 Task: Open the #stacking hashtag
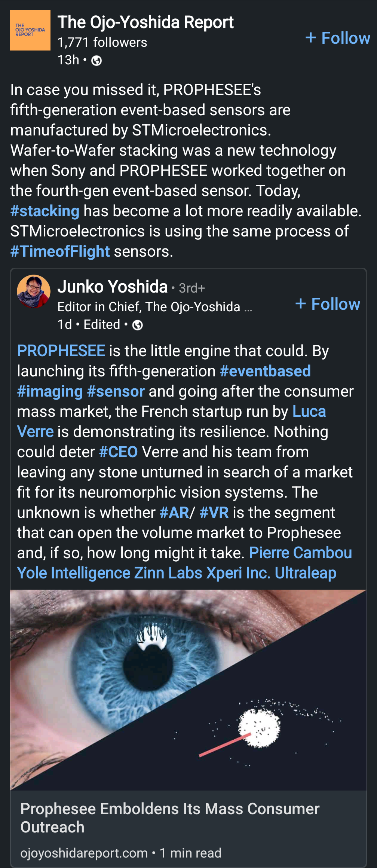click(45, 211)
